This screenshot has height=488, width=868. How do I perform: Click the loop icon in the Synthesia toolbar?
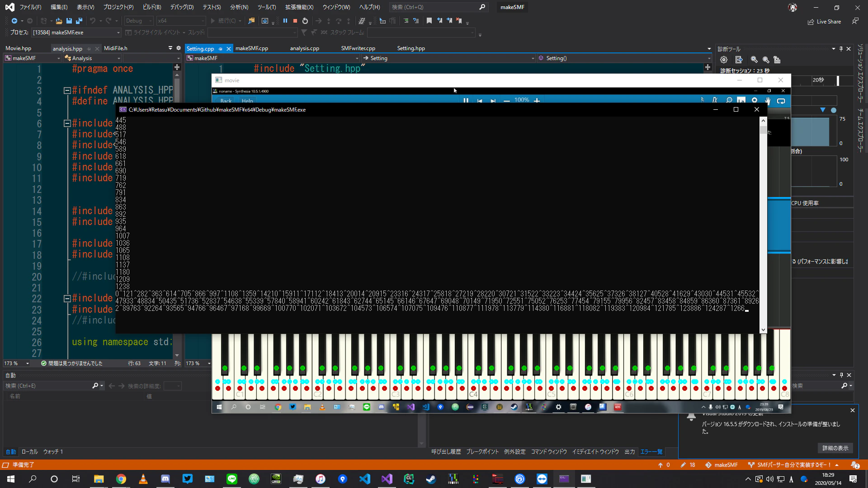click(x=781, y=100)
